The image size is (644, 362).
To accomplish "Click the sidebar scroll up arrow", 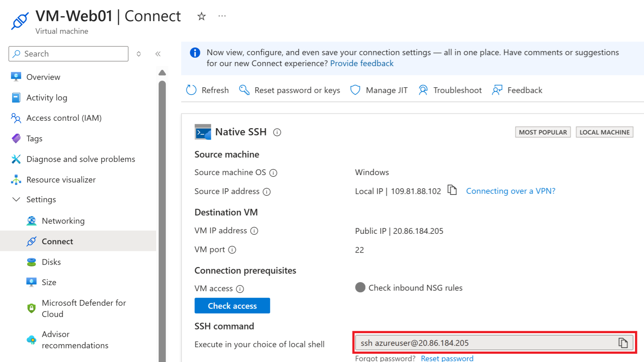I will [162, 72].
